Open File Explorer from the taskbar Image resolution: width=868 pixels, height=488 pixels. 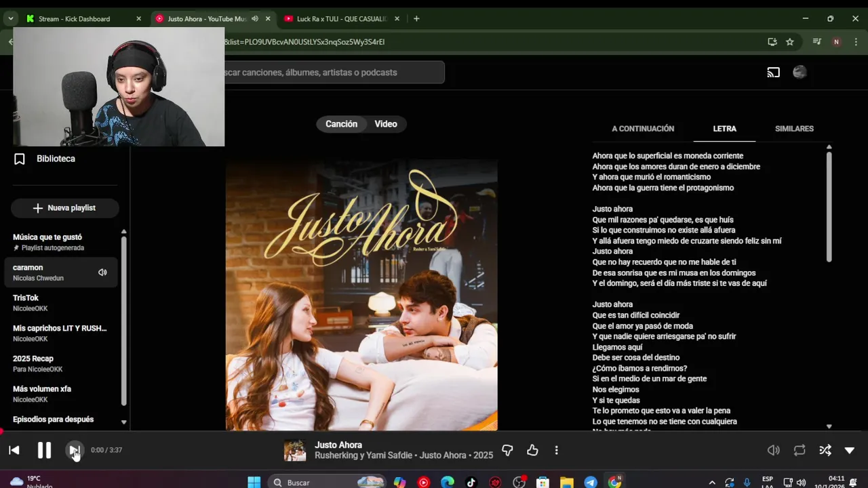pos(566,482)
